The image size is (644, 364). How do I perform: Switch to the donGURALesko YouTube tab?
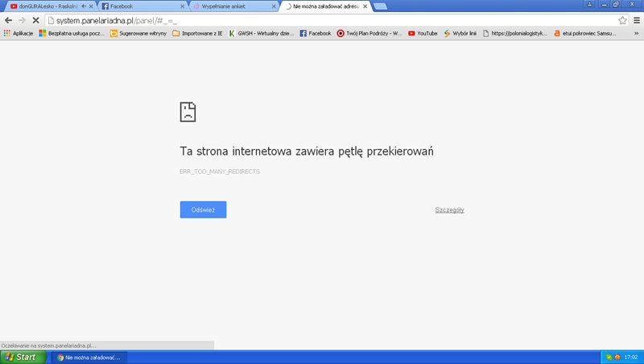(52, 6)
